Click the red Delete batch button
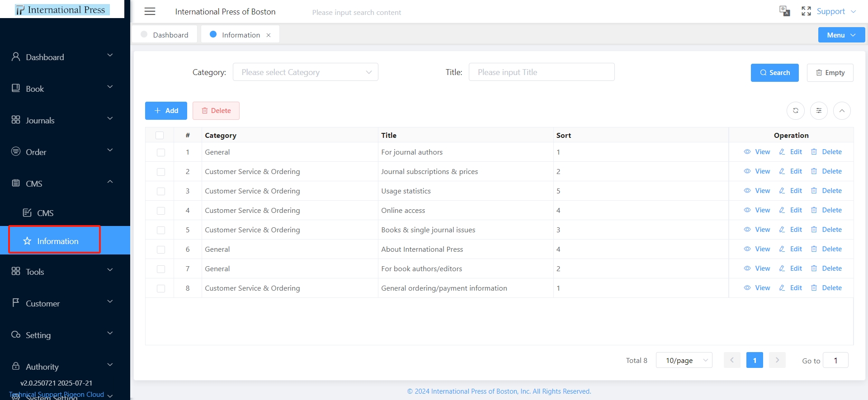This screenshot has height=400, width=868. click(216, 111)
